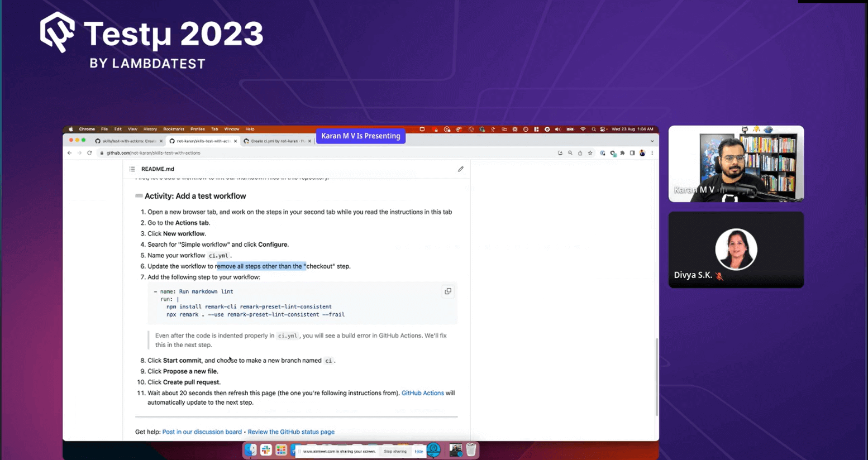Click the Grammarly extension icon
The image size is (868, 460).
pos(613,153)
